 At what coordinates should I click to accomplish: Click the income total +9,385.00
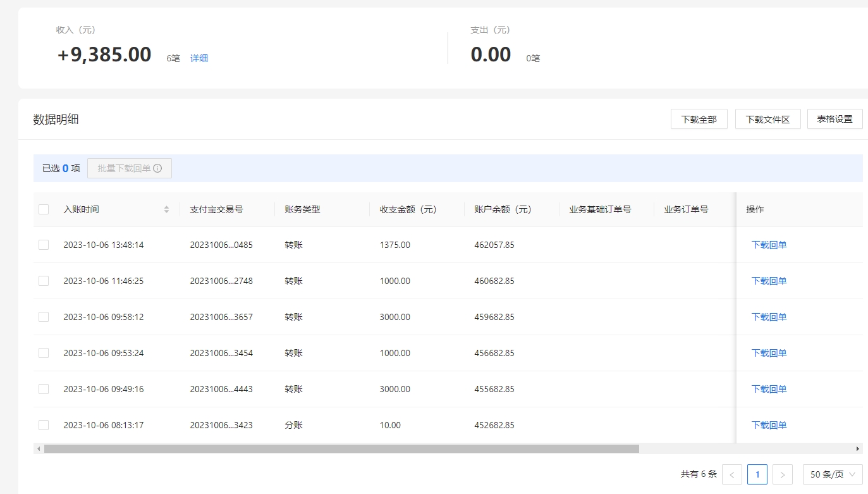pyautogui.click(x=104, y=54)
